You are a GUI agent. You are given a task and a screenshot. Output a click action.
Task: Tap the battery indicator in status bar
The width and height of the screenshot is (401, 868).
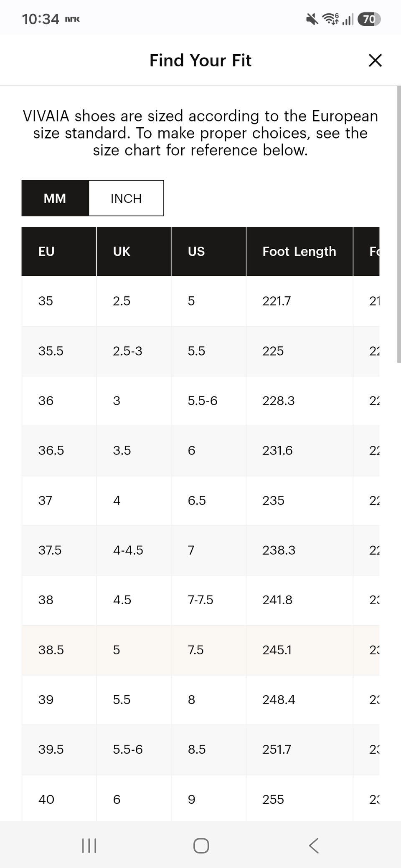coord(369,19)
